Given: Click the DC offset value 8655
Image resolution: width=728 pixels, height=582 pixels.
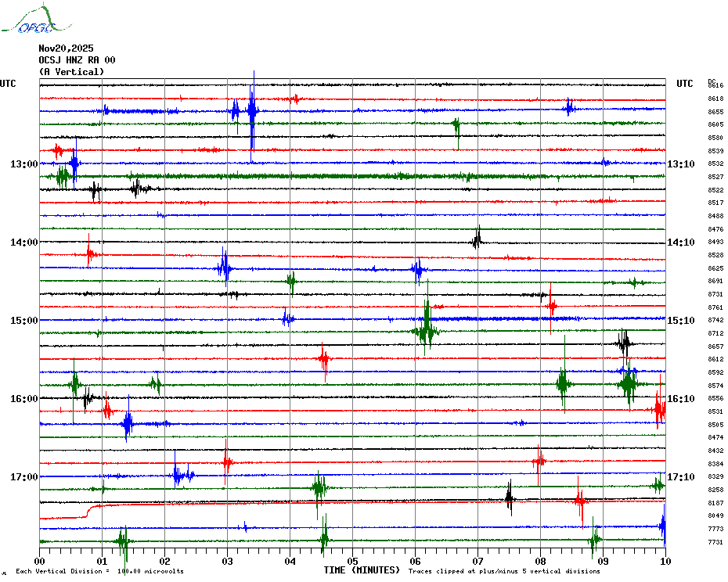Looking at the screenshot, I should (x=715, y=112).
